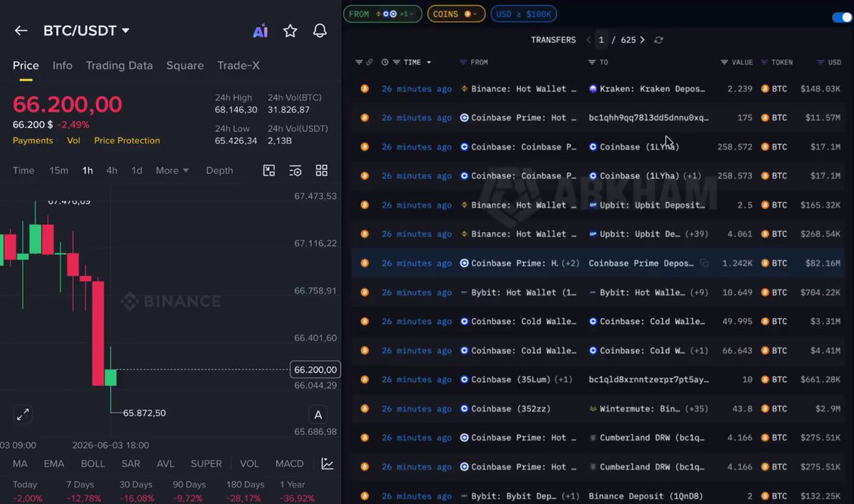The height and width of the screenshot is (504, 854).
Task: Go to previous transfers page
Action: pos(588,40)
